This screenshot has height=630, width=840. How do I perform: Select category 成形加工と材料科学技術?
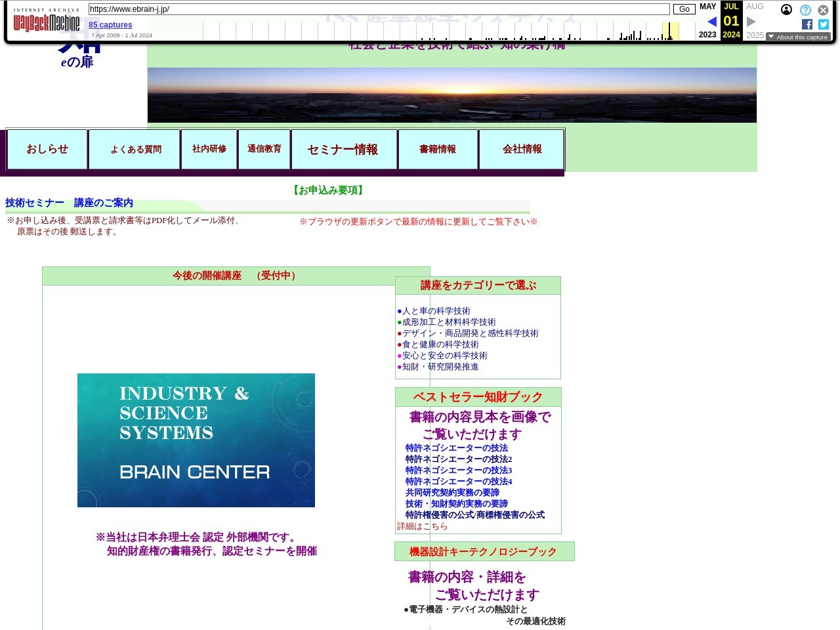[x=449, y=322]
